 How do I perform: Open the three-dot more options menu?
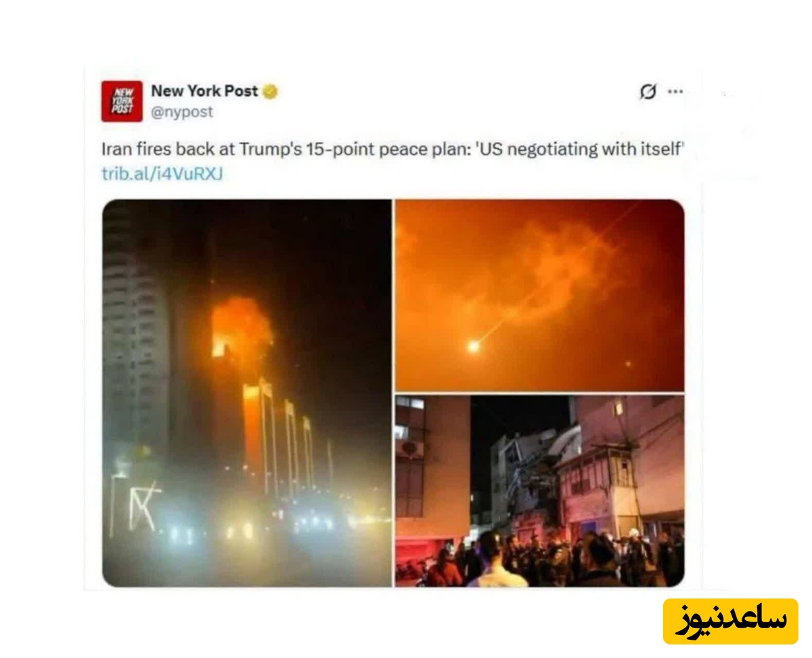point(675,92)
